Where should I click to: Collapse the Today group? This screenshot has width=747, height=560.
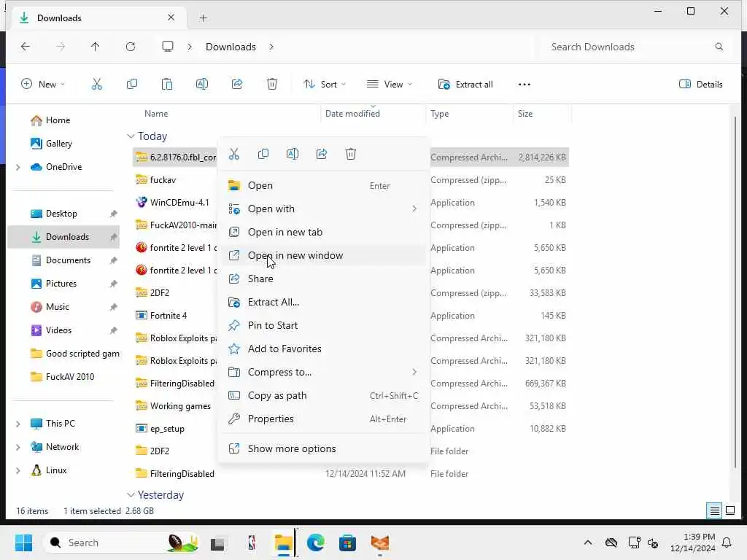(x=131, y=136)
